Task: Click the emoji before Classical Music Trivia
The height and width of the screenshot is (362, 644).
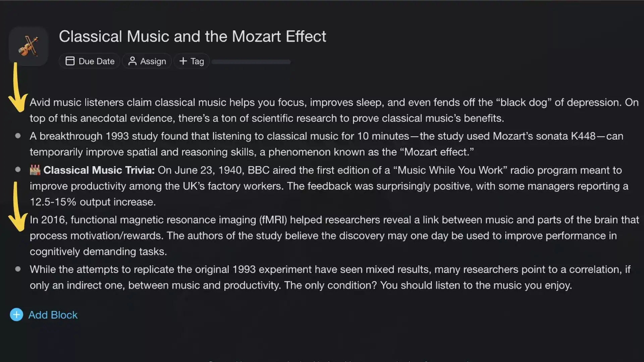Action: [35, 170]
